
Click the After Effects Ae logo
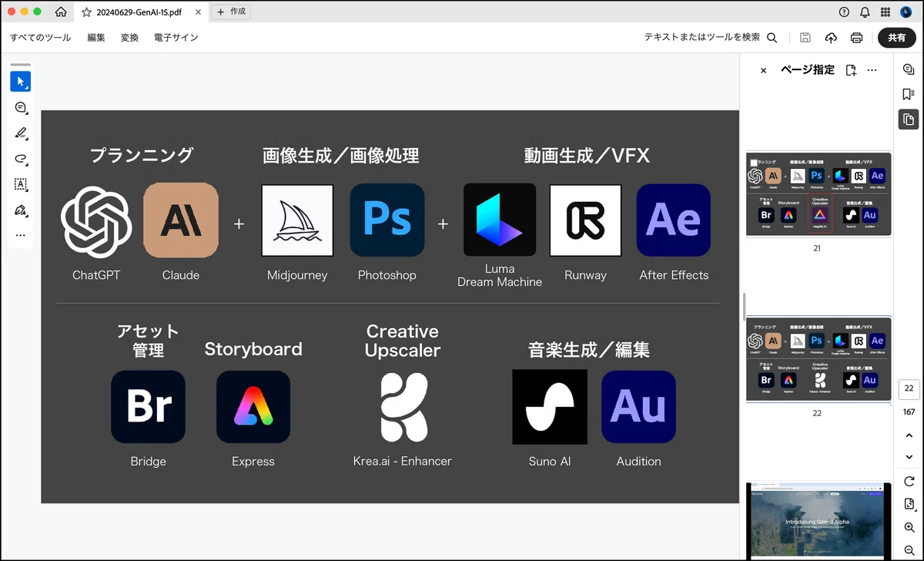674,220
